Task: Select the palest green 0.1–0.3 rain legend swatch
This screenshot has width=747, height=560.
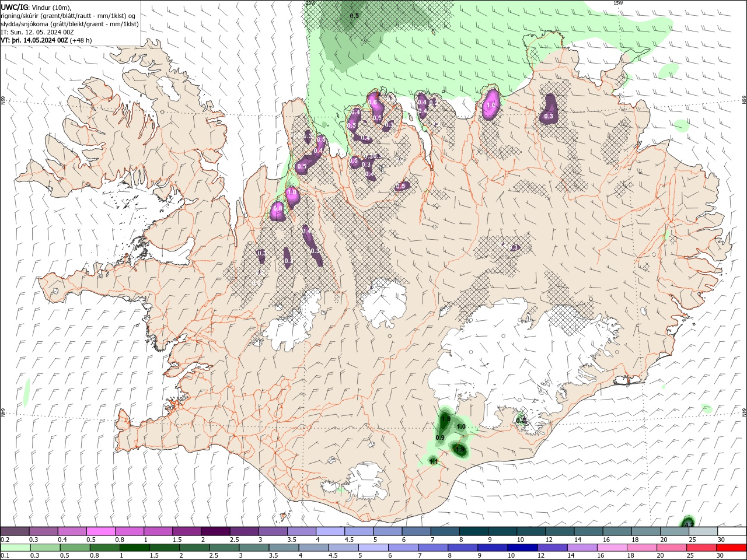Action: pos(15,548)
